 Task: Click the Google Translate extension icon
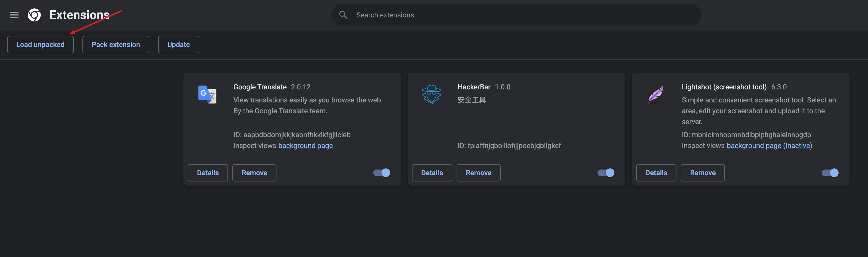click(x=207, y=95)
